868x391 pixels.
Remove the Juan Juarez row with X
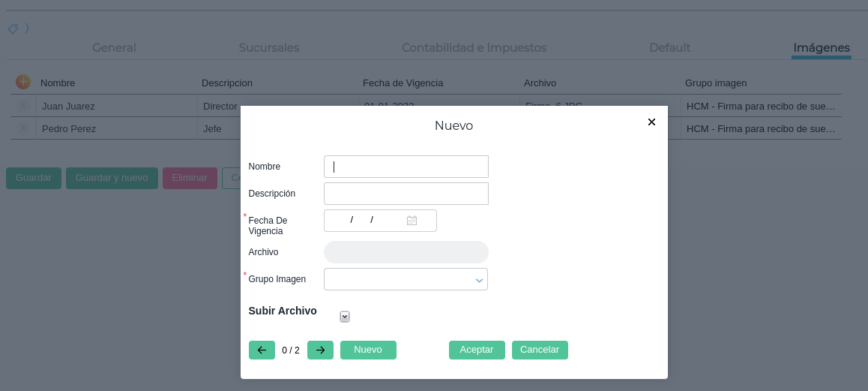23,106
